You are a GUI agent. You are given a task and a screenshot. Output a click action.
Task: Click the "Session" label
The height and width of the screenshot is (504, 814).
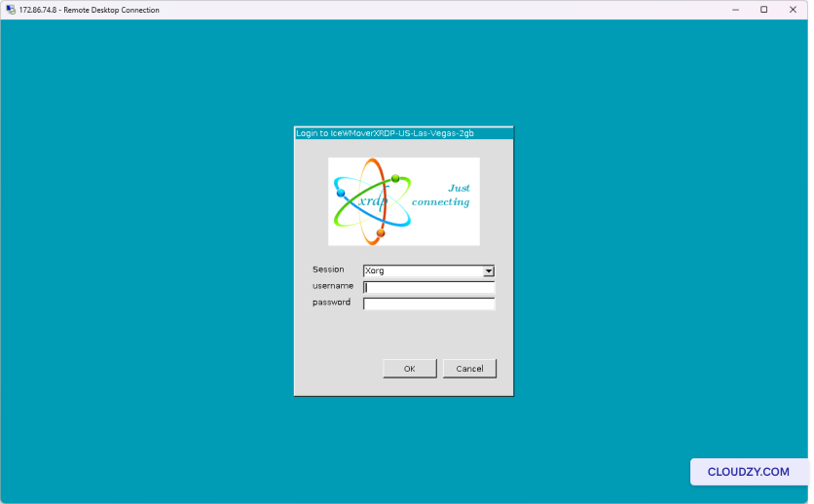tap(328, 270)
